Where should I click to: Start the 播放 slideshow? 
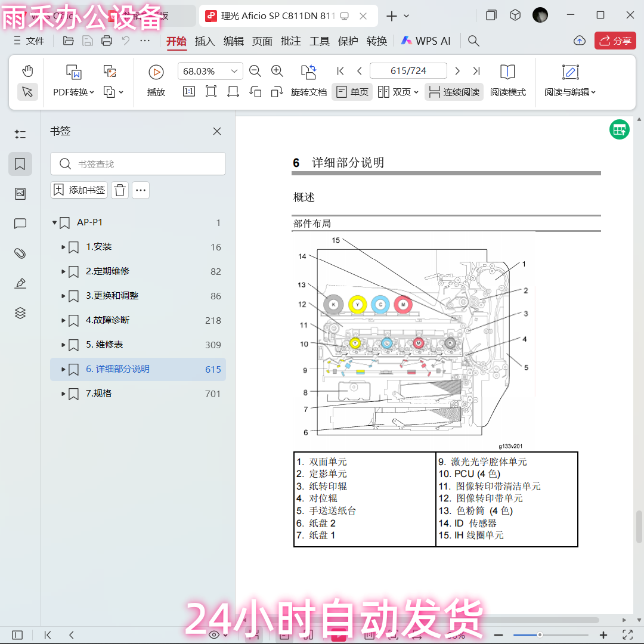[x=156, y=81]
